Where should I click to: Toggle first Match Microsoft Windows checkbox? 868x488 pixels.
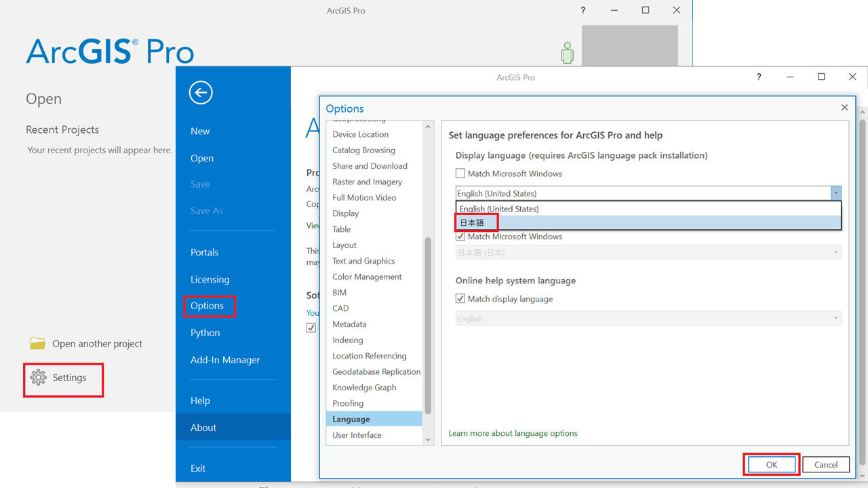point(460,174)
